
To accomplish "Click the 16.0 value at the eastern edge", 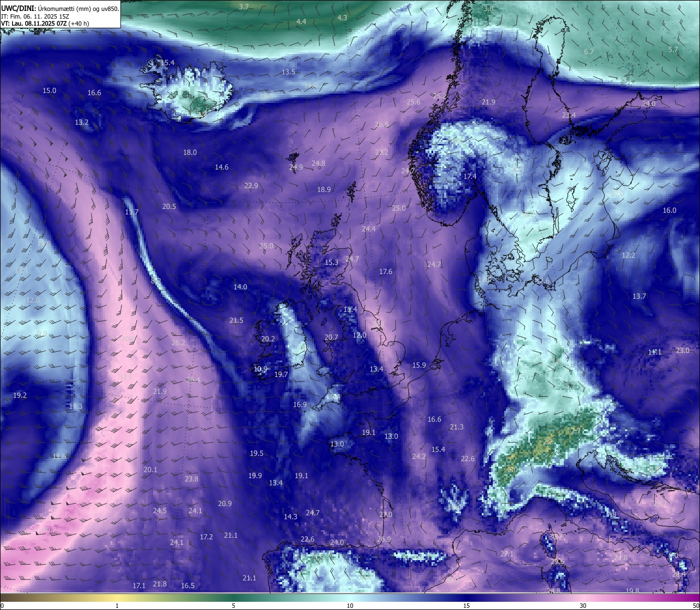I will pyautogui.click(x=669, y=211).
